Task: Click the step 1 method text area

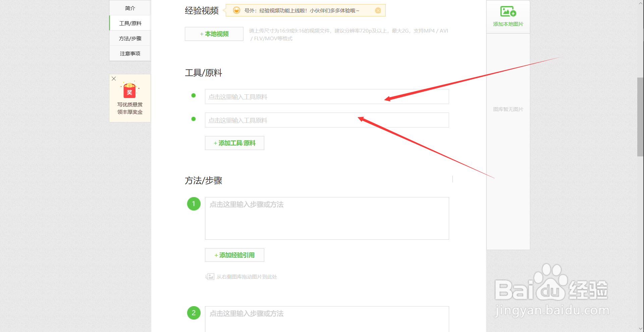Action: click(x=327, y=218)
